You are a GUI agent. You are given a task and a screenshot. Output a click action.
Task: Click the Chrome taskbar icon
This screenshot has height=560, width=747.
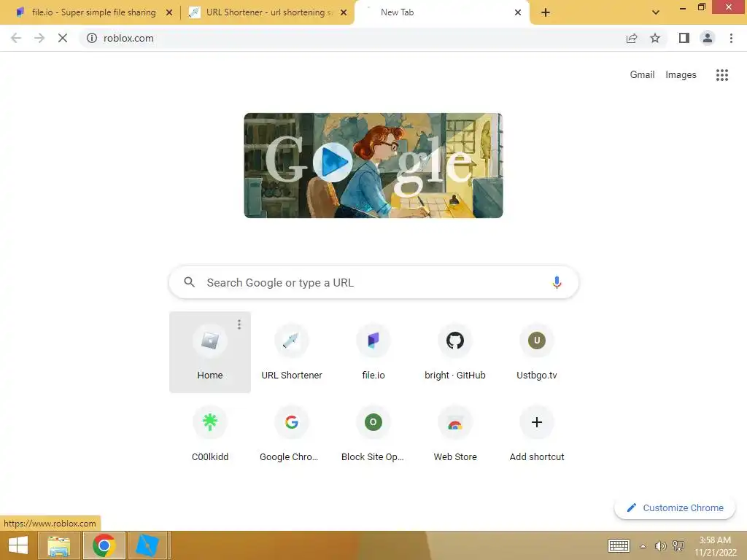[104, 545]
